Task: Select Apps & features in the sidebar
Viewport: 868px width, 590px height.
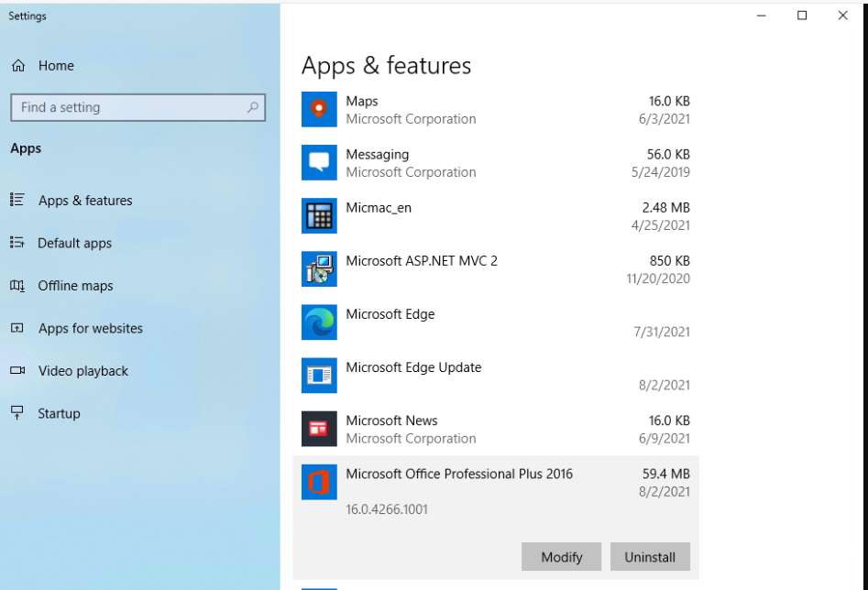Action: tap(85, 201)
